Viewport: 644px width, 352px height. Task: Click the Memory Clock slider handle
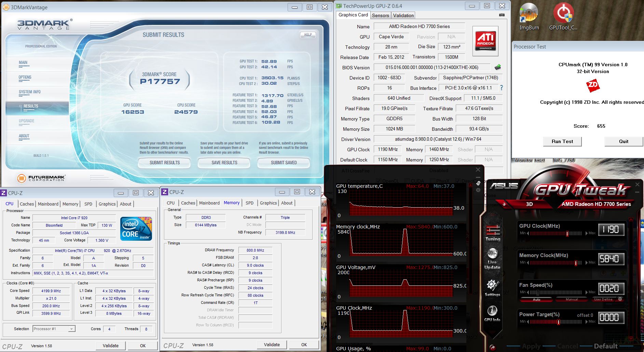pyautogui.click(x=576, y=263)
